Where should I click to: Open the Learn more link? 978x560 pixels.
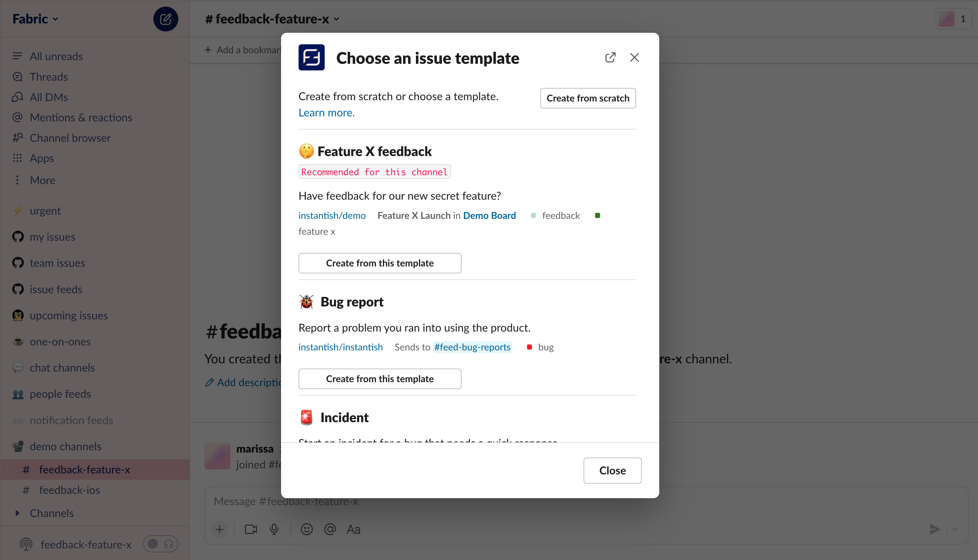[x=327, y=113]
